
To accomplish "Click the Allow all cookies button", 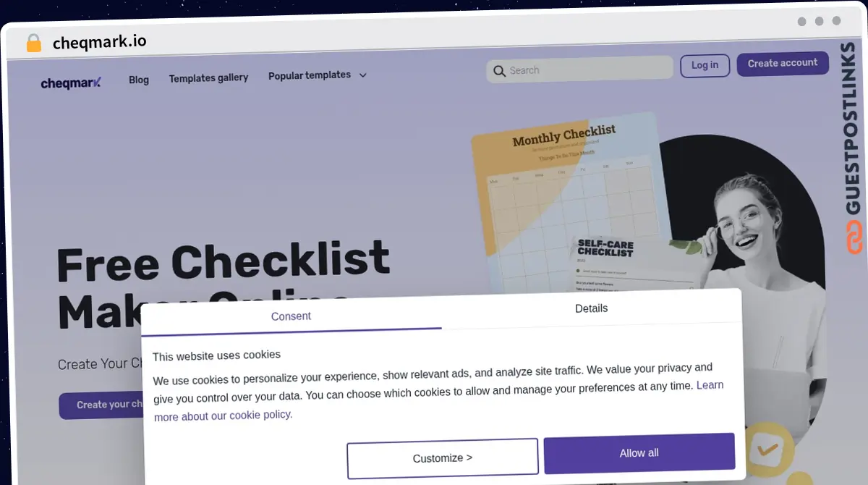I will pyautogui.click(x=639, y=452).
